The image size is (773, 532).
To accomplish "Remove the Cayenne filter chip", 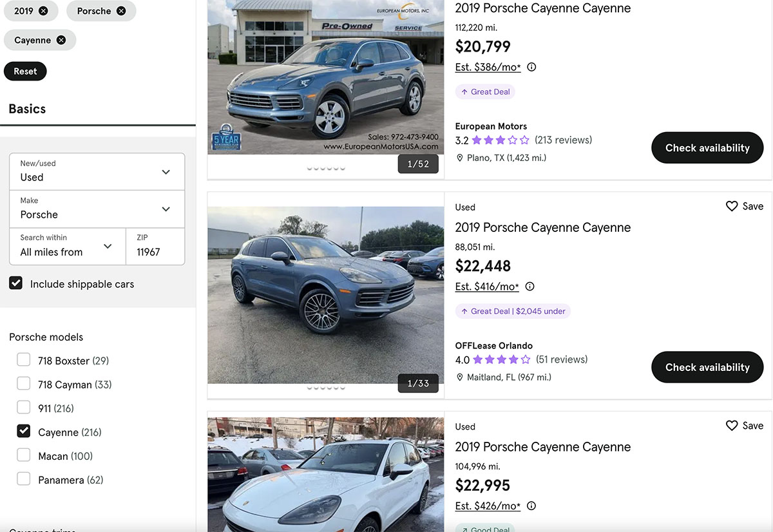I will click(61, 40).
